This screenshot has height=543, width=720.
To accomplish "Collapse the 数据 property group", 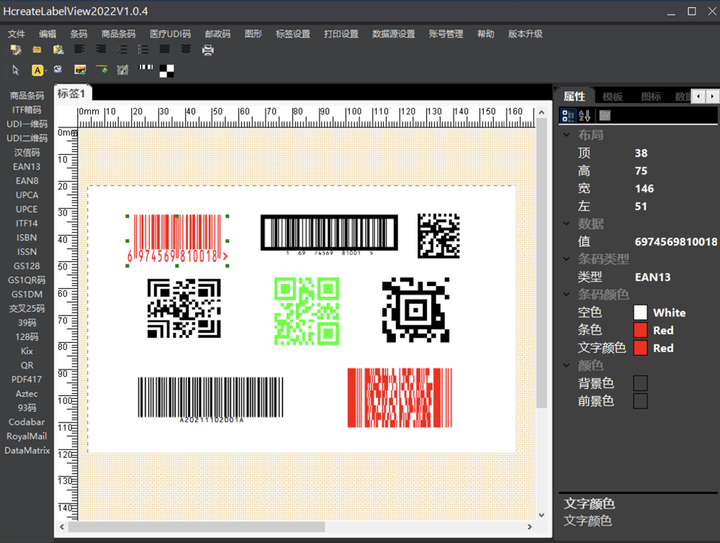I will coord(567,224).
